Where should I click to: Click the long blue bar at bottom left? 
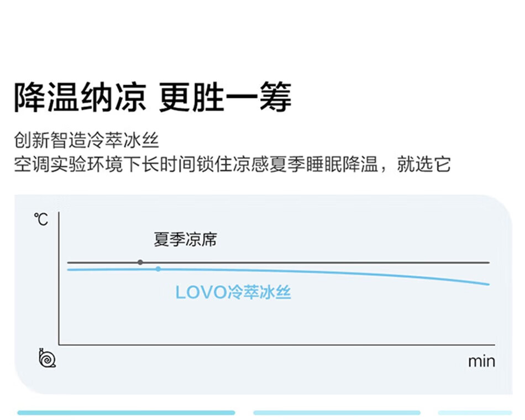[x=126, y=413]
